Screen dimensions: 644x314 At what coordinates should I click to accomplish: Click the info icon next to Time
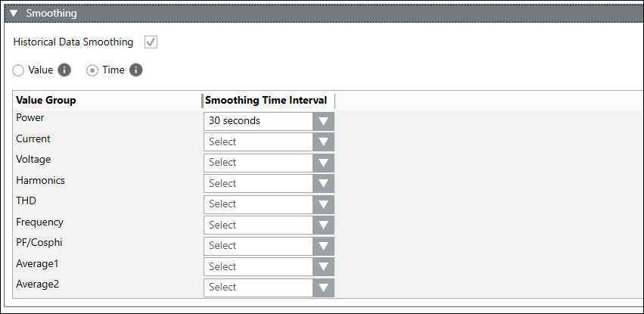(x=135, y=70)
